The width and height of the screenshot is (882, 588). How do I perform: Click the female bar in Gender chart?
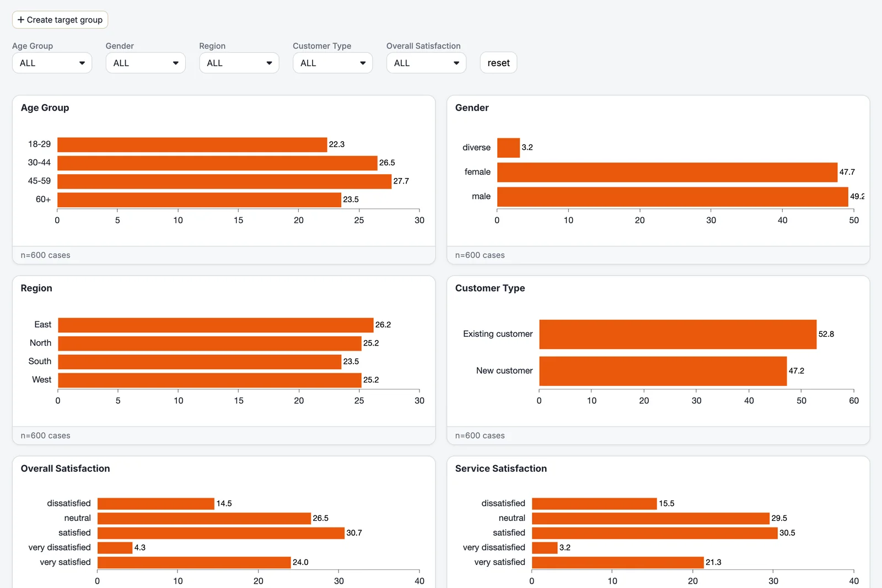click(x=667, y=172)
